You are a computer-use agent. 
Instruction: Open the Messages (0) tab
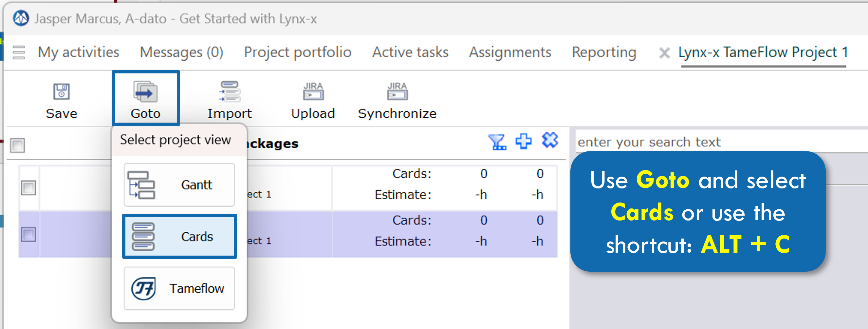pos(181,52)
